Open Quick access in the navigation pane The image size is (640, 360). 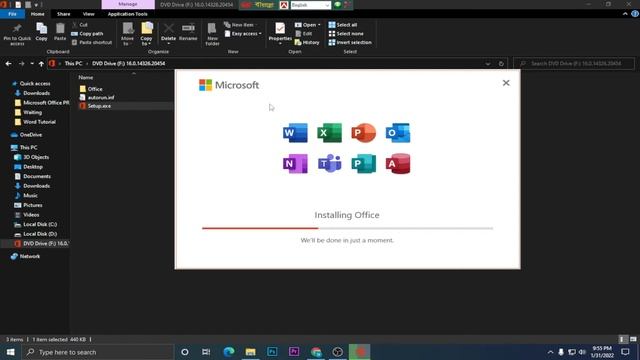(x=35, y=84)
